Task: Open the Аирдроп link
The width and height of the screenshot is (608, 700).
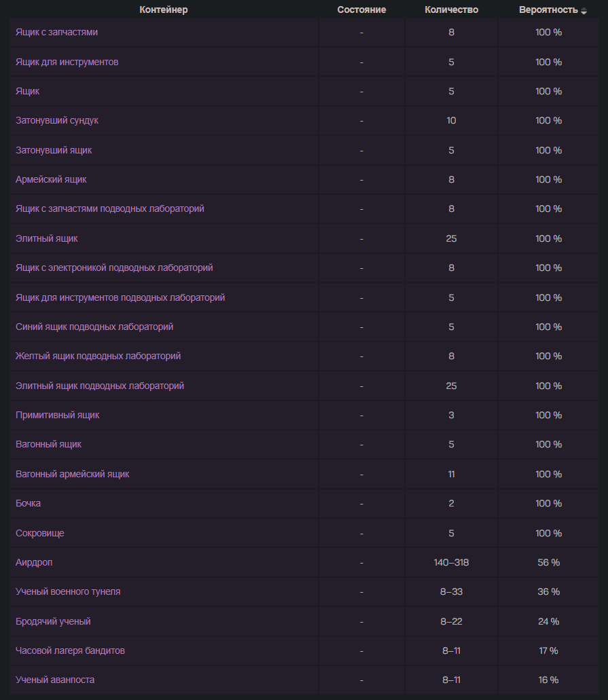Action: pos(34,562)
